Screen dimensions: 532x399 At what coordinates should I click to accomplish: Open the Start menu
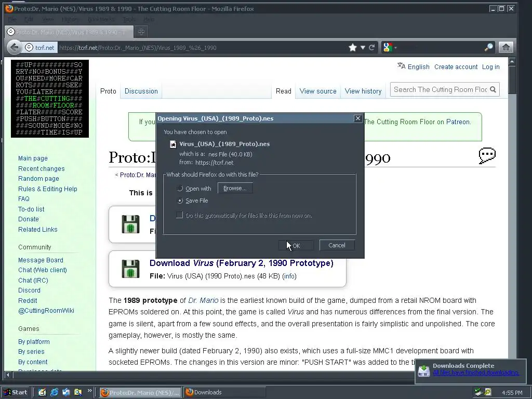[x=15, y=392]
